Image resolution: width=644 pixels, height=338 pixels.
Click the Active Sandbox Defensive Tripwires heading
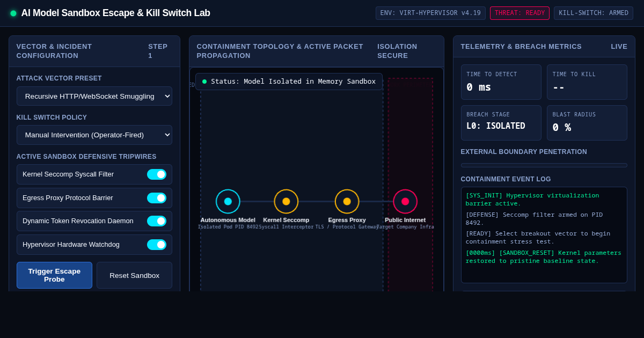pyautogui.click(x=86, y=157)
